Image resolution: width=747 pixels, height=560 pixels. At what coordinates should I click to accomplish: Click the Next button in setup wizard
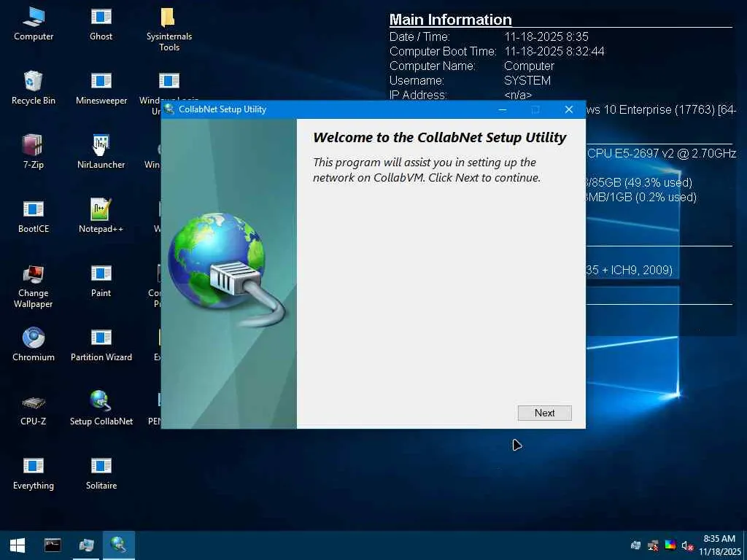pyautogui.click(x=544, y=413)
